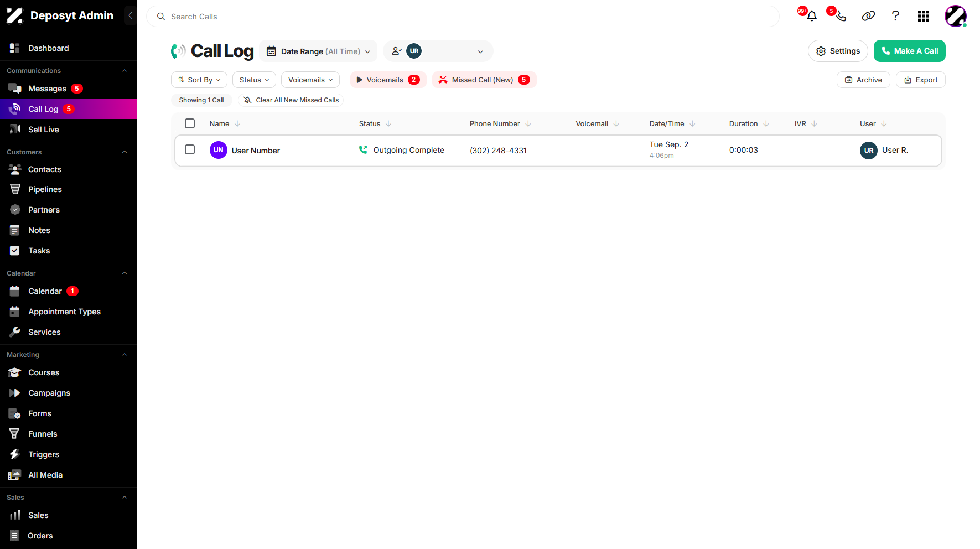Click the UR avatar beside User R.

(x=869, y=150)
